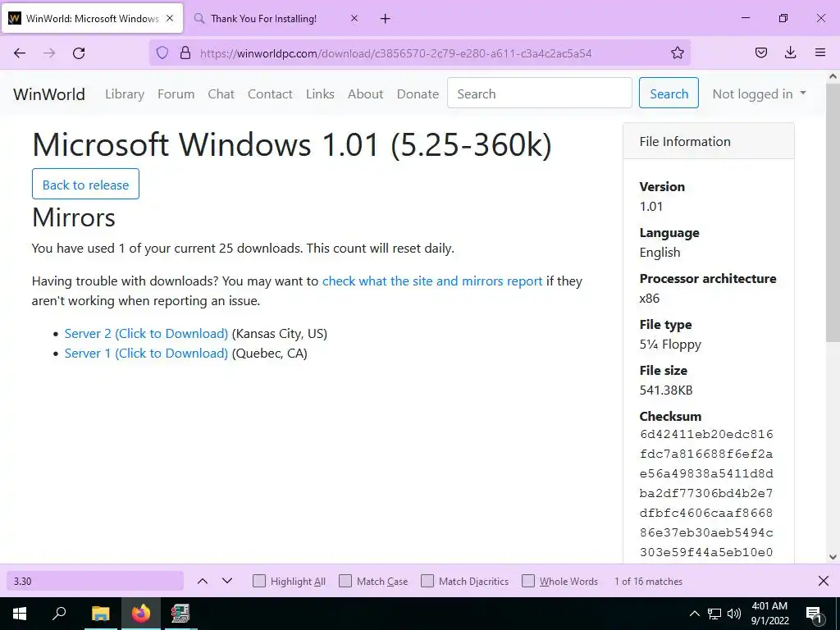
Task: Close the Thank You For Installing tab
Action: 354,18
